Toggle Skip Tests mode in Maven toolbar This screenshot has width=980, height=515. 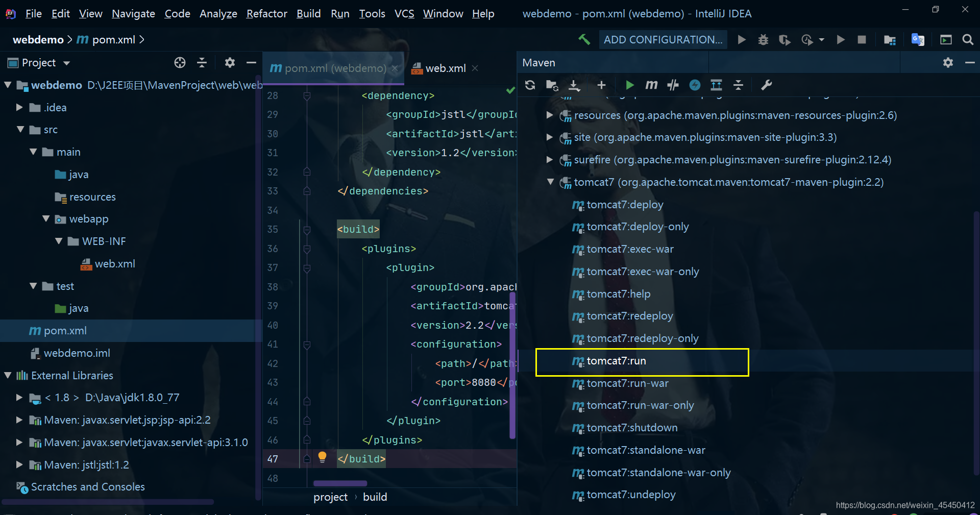695,85
